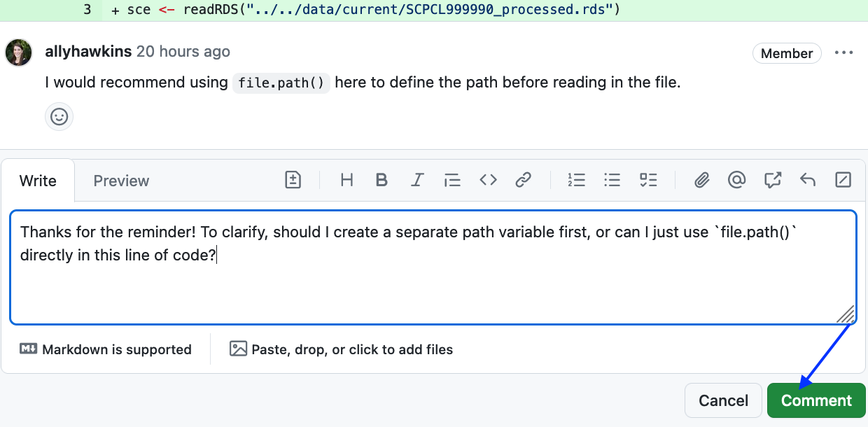Apply bold formatting to text
The height and width of the screenshot is (427, 868).
click(x=381, y=180)
